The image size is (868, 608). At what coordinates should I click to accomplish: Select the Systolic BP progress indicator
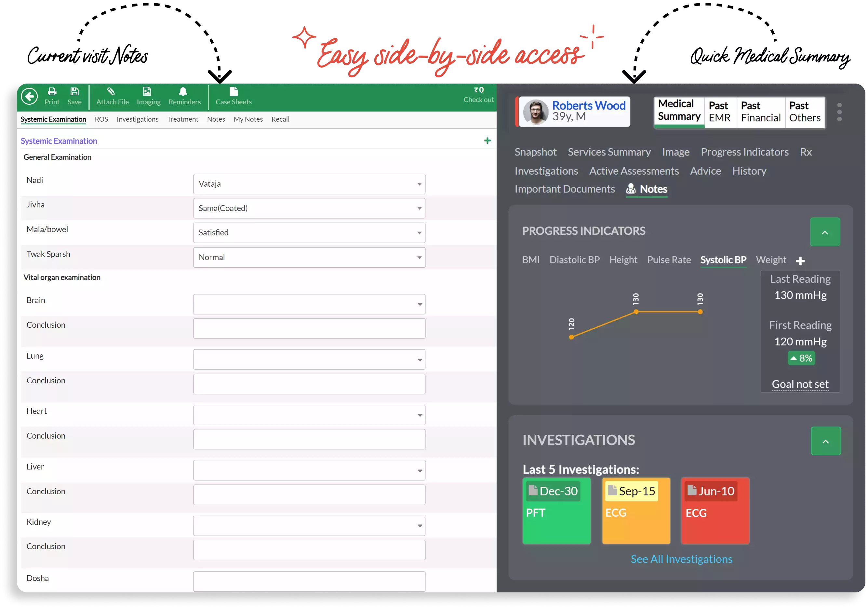724,259
